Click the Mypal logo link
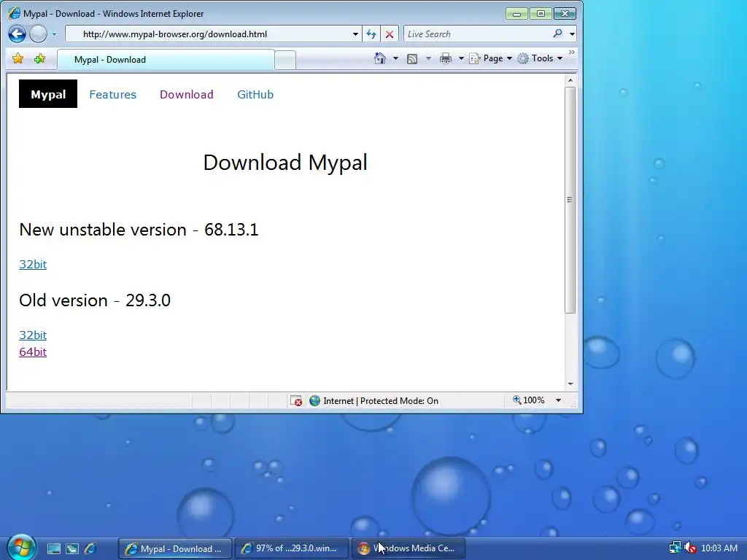The image size is (747, 560). 48,94
